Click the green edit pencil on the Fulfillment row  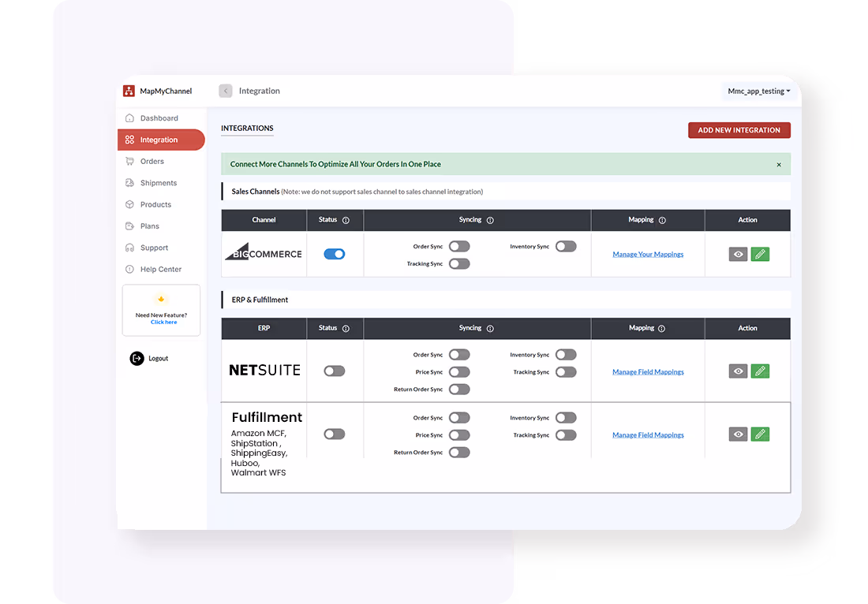tap(760, 434)
